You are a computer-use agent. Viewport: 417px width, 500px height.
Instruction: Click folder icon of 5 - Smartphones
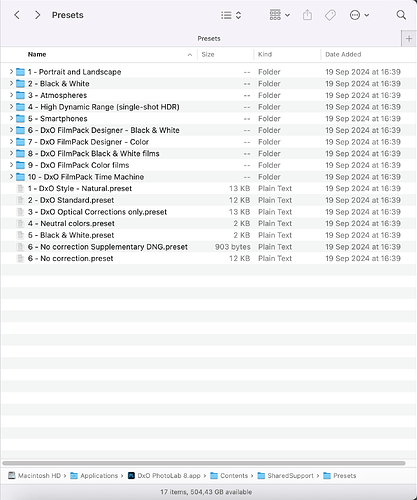click(20, 118)
